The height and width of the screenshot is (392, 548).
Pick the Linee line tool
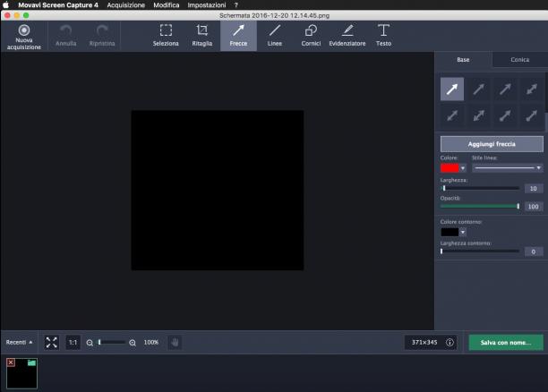click(274, 36)
